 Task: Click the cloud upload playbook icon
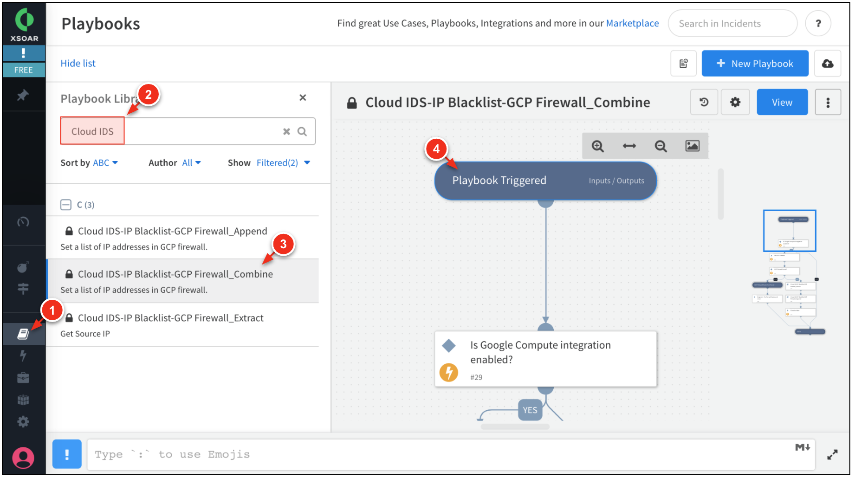point(827,64)
